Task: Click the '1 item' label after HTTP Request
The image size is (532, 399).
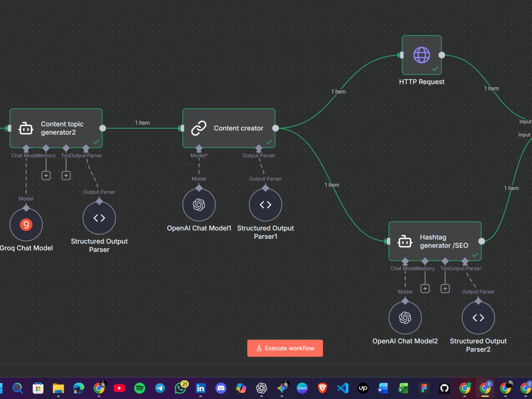Action: pos(491,88)
